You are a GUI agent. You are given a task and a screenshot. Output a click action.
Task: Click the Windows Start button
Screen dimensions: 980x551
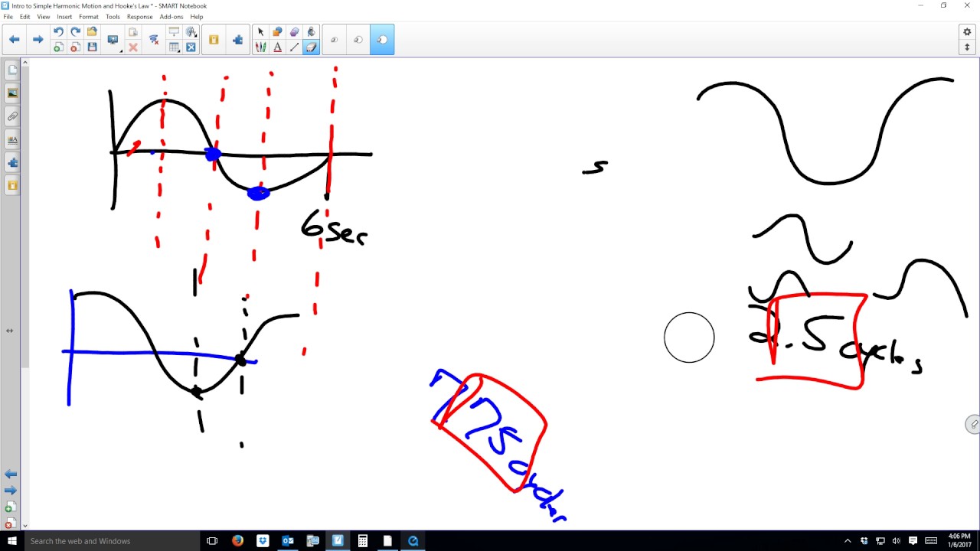[x=11, y=541]
